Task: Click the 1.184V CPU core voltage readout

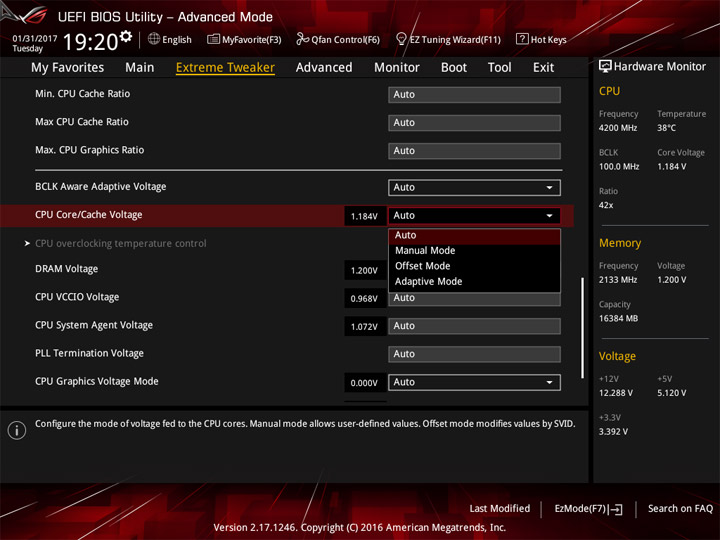Action: click(365, 216)
